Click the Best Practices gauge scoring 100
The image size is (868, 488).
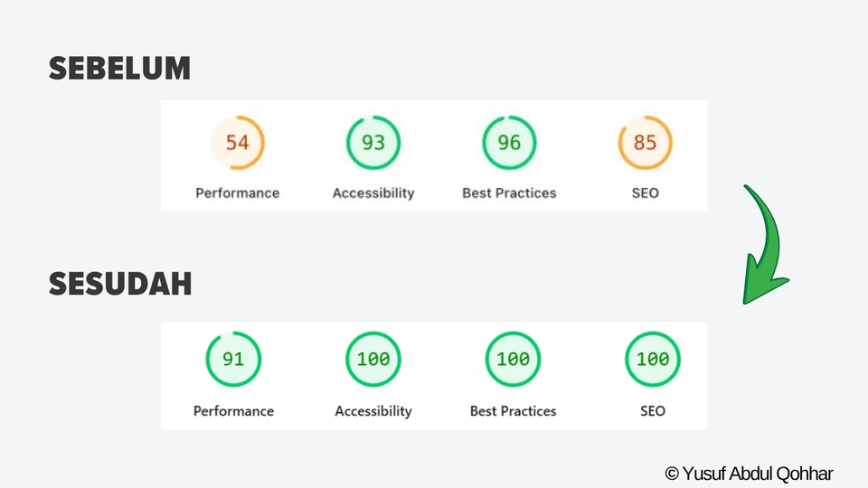pyautogui.click(x=513, y=359)
